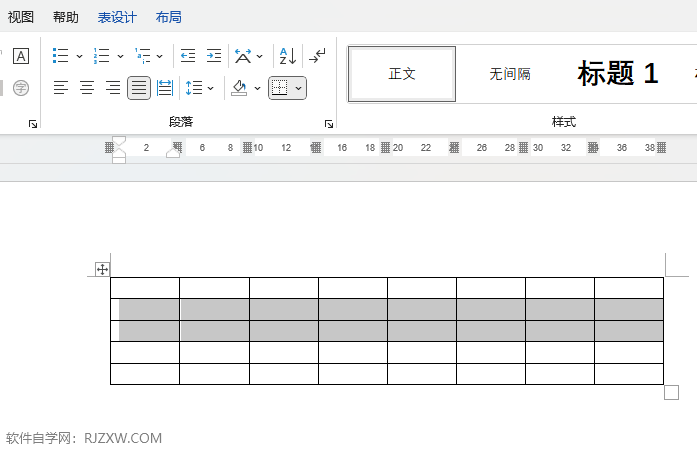The height and width of the screenshot is (455, 697).
Task: Click the line spacing icon
Action: tap(194, 88)
